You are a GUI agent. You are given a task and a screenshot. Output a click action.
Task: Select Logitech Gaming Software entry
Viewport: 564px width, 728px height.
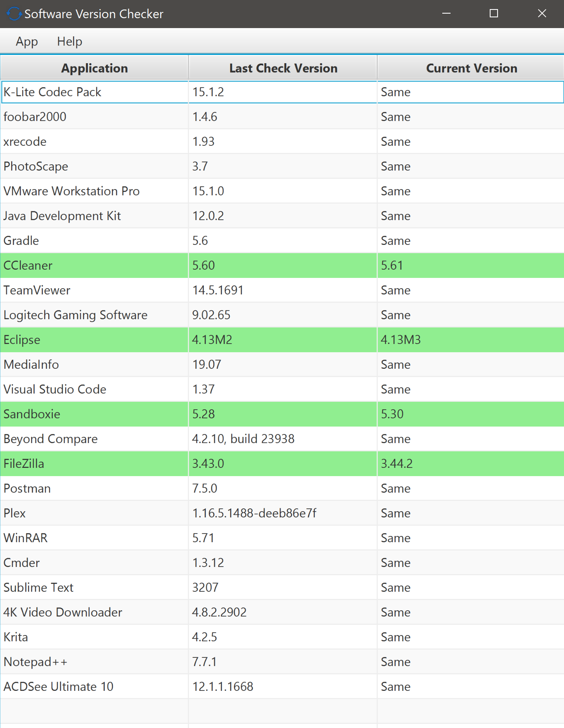click(282, 315)
